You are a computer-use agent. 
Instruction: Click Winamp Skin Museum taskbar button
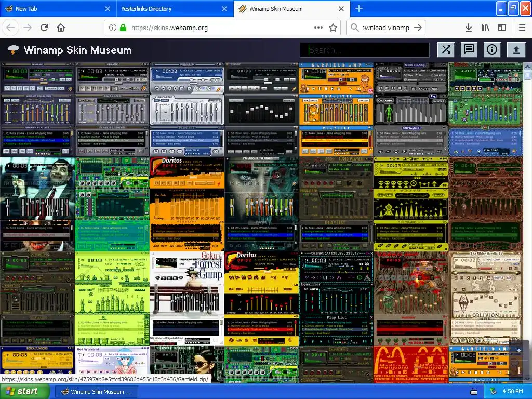(x=96, y=392)
